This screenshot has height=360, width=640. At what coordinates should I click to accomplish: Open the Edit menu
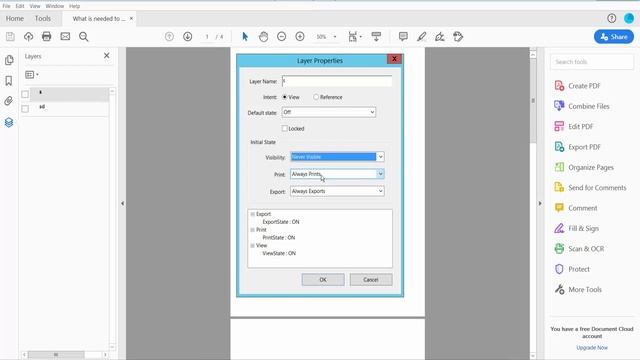coord(20,6)
